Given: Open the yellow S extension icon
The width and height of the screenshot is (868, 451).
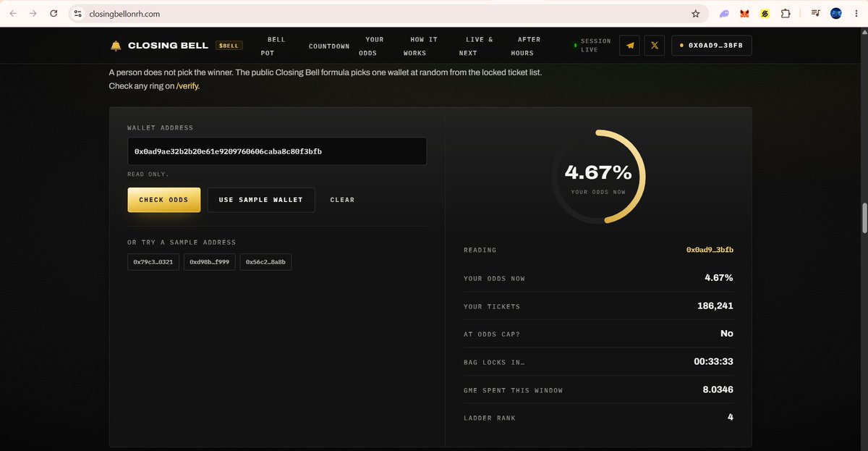Looking at the screenshot, I should pos(765,13).
